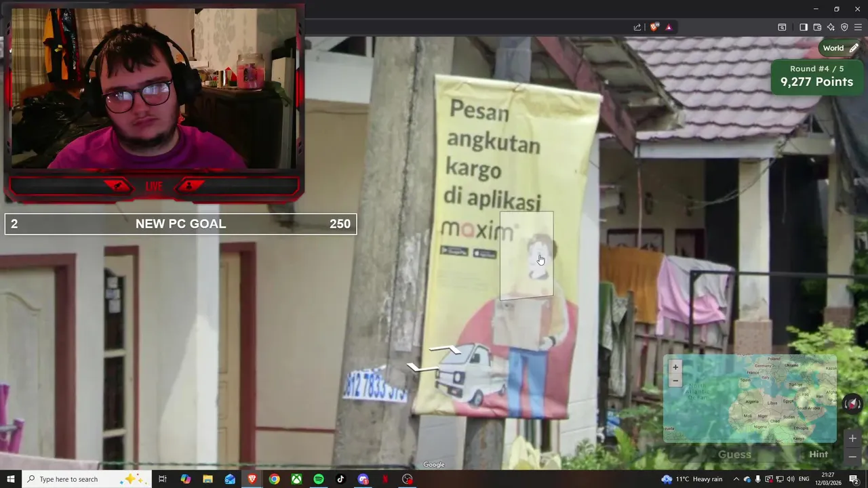
Task: Open Spotify from the taskbar
Action: click(319, 479)
